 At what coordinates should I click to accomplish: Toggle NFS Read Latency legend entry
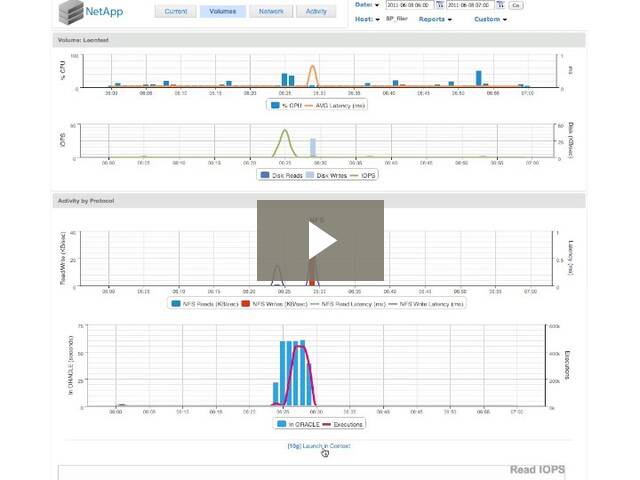click(348, 304)
